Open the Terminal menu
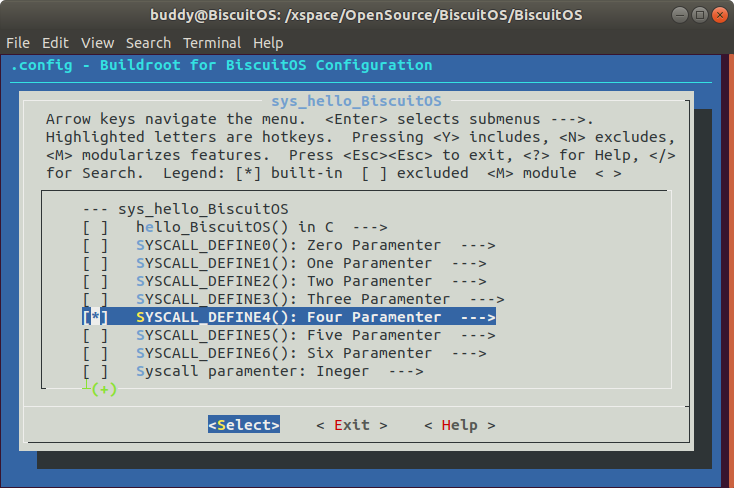This screenshot has height=488, width=734. click(x=212, y=43)
